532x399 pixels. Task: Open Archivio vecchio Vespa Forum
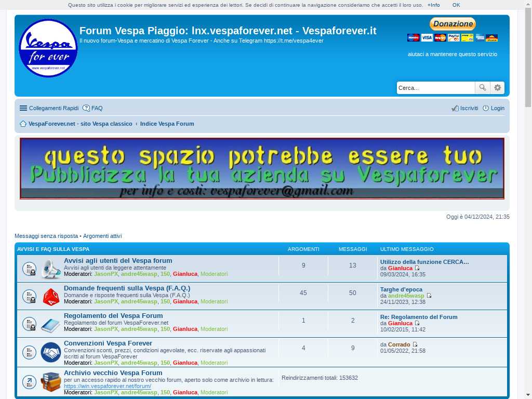click(113, 373)
